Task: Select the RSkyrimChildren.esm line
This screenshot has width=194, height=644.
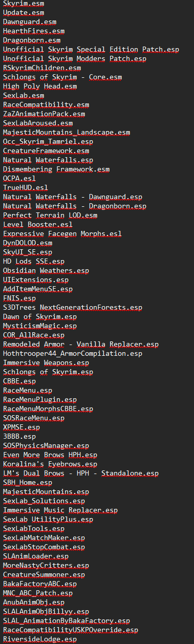Action: click(x=42, y=68)
